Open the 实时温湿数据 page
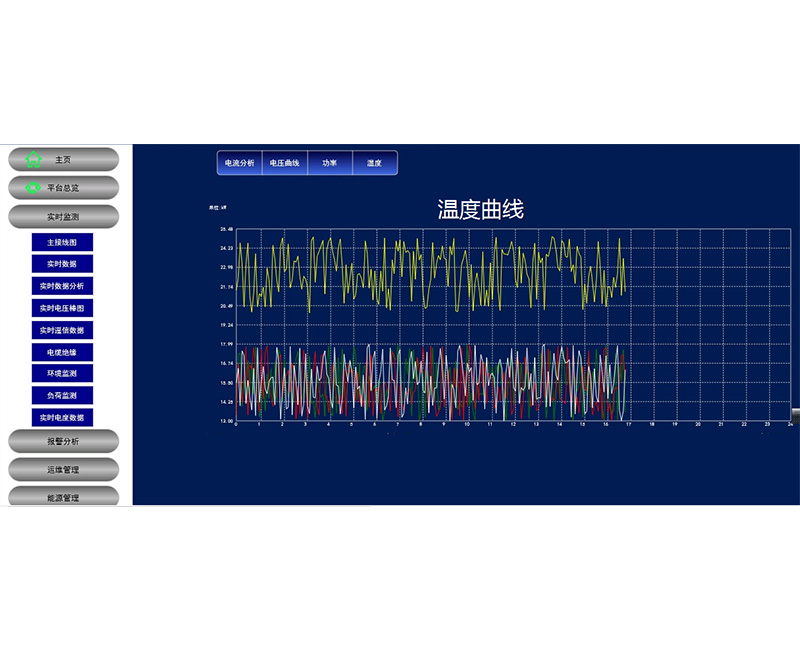 click(62, 330)
